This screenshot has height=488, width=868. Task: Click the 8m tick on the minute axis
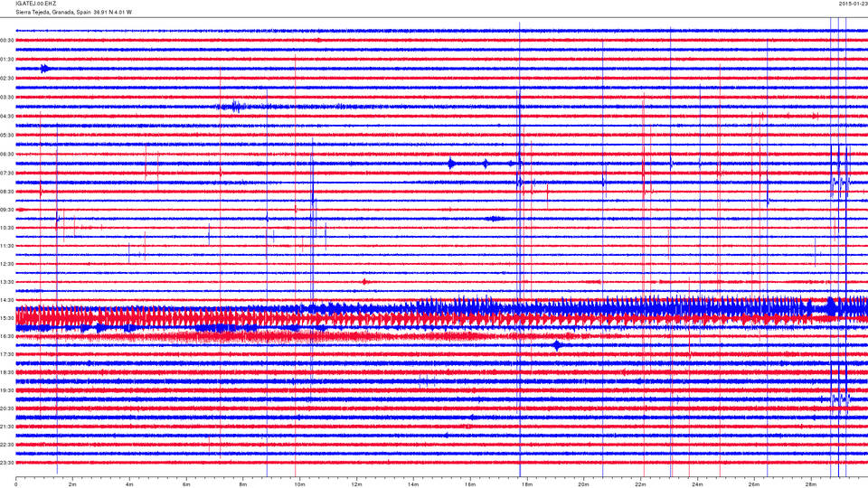243,484
